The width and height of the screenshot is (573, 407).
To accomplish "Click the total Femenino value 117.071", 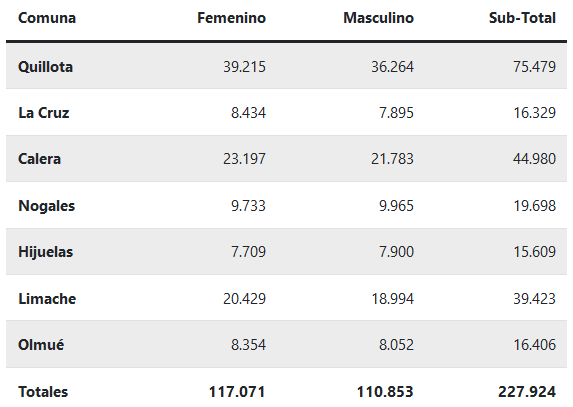I will [x=237, y=392].
